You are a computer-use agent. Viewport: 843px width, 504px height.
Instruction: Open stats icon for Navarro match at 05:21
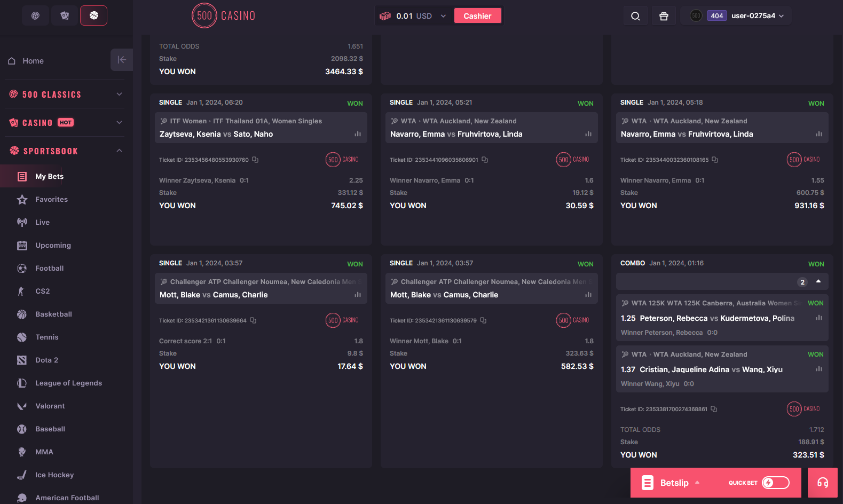coord(588,134)
